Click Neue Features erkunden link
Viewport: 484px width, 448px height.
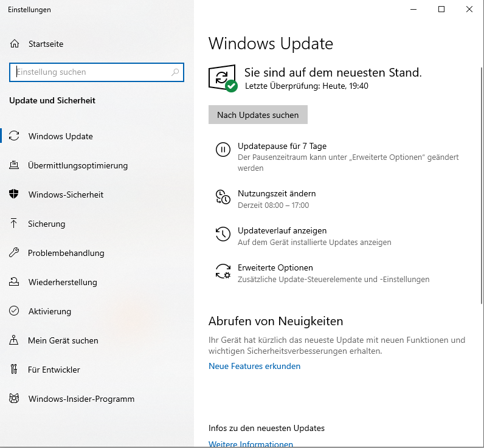(254, 366)
